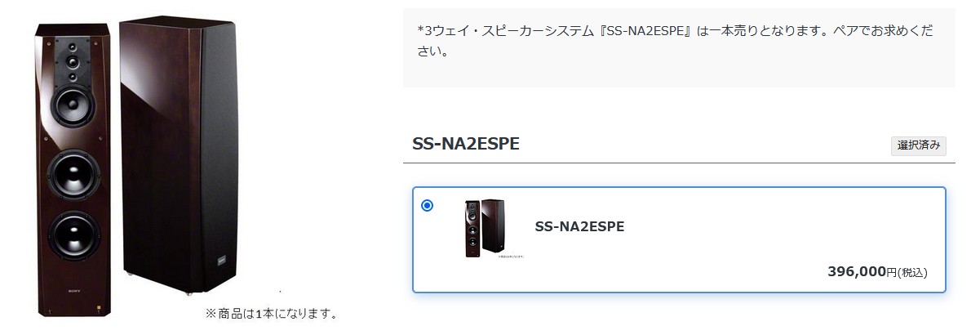The height and width of the screenshot is (335, 980).
Task: Click the (税込) tax-included label
Action: tap(912, 273)
